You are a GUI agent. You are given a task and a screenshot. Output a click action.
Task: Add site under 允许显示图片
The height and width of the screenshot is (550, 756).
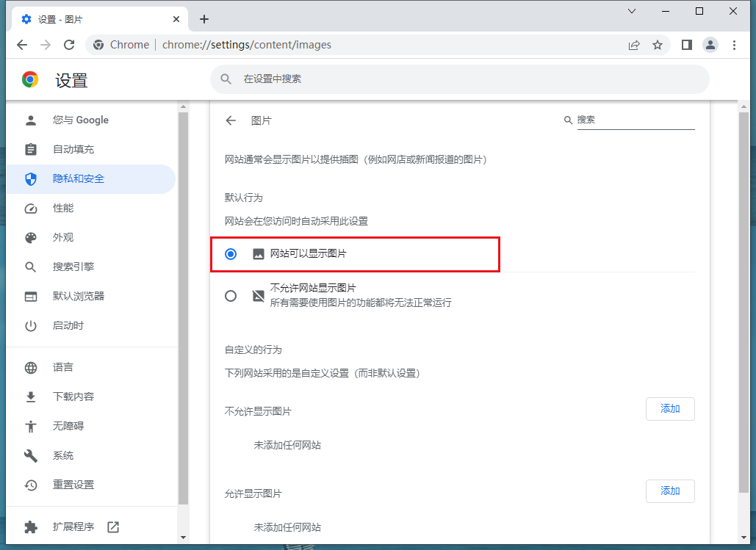click(x=670, y=491)
